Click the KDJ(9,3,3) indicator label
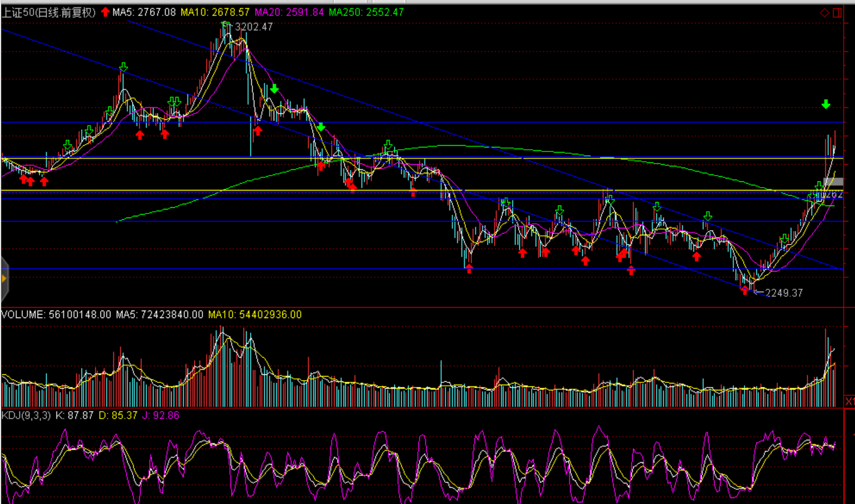Screen dimensions: 855x504 [26, 415]
